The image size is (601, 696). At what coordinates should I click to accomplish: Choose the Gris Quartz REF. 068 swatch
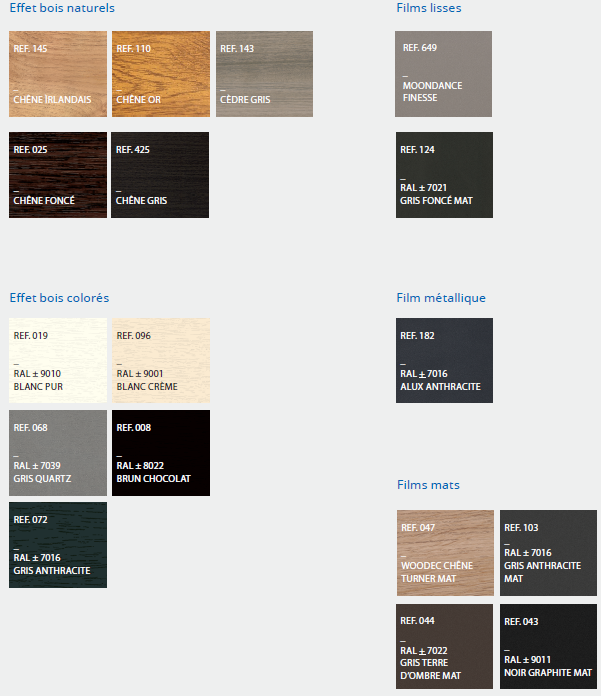(57, 453)
